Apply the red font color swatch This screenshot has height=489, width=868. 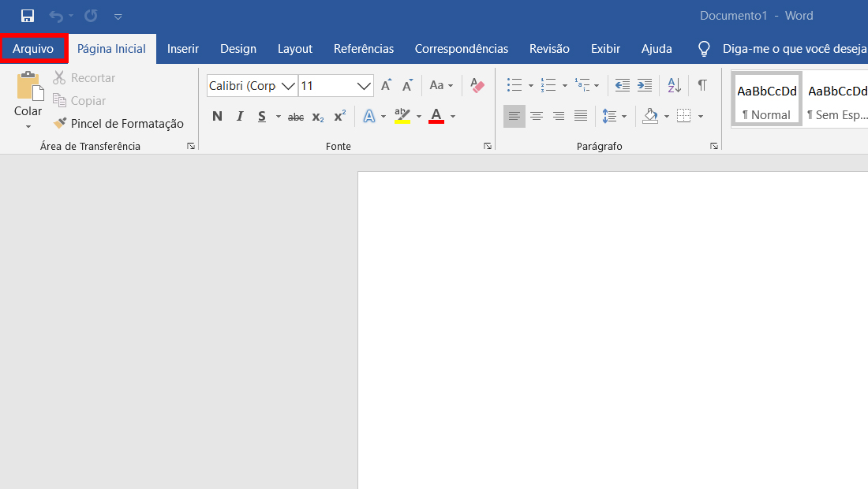tap(436, 116)
